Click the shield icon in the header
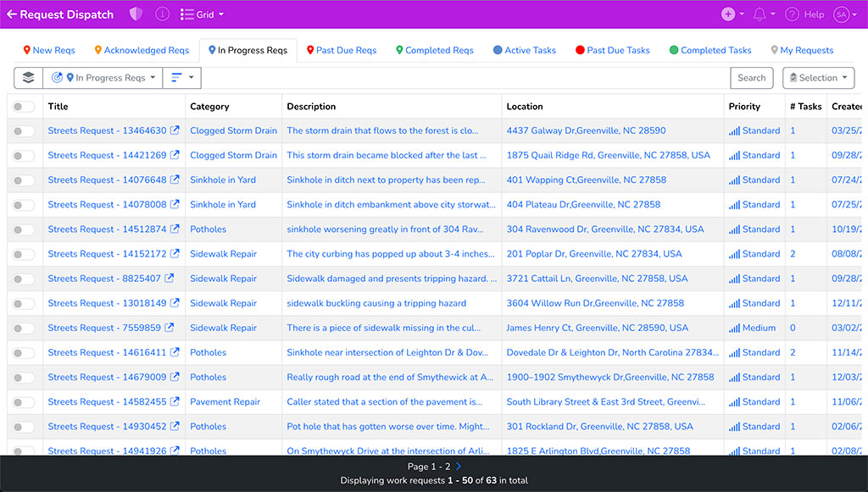Screen dimensions: 868x492 coord(136,14)
